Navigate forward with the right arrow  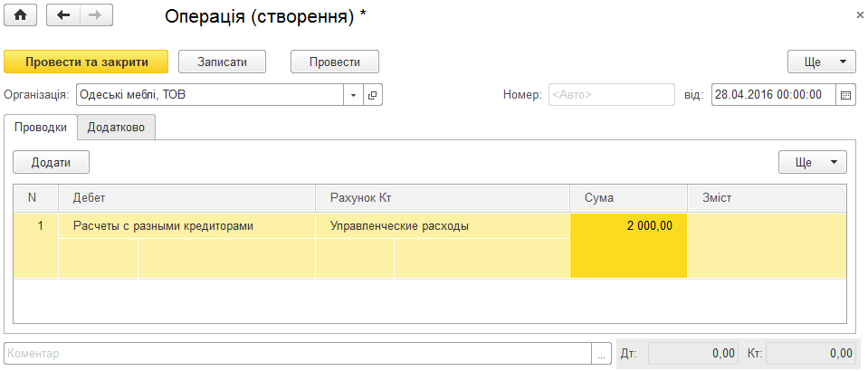click(x=96, y=15)
